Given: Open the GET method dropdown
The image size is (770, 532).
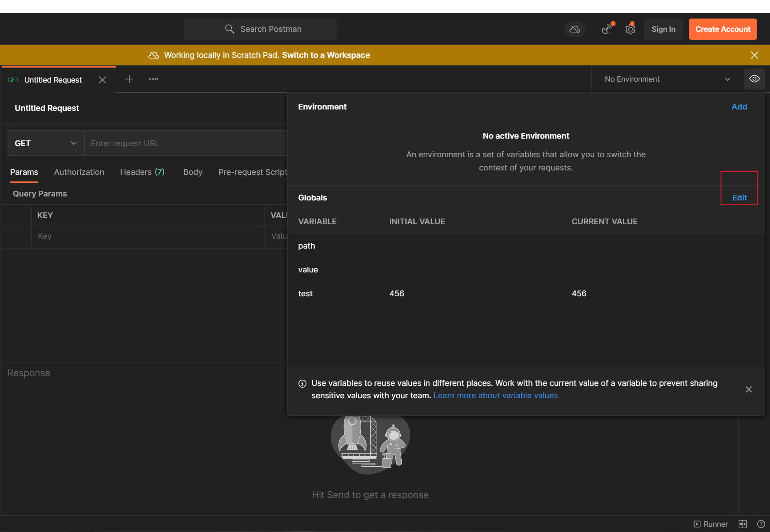Looking at the screenshot, I should [46, 143].
